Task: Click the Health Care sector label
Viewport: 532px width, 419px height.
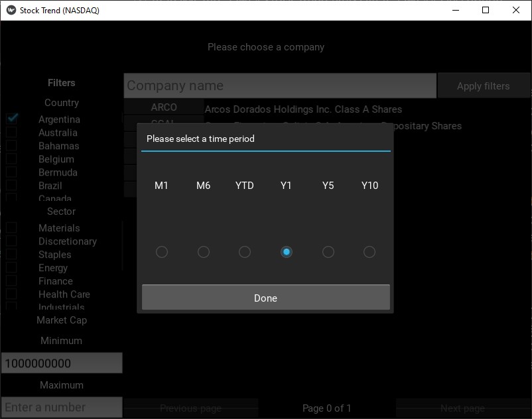Action: 64,294
